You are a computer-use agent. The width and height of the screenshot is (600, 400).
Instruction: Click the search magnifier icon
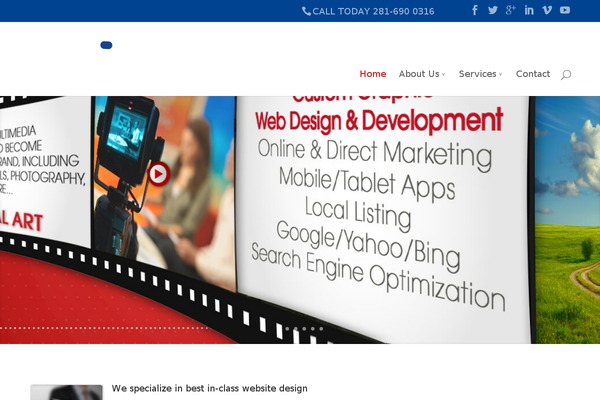coord(566,74)
